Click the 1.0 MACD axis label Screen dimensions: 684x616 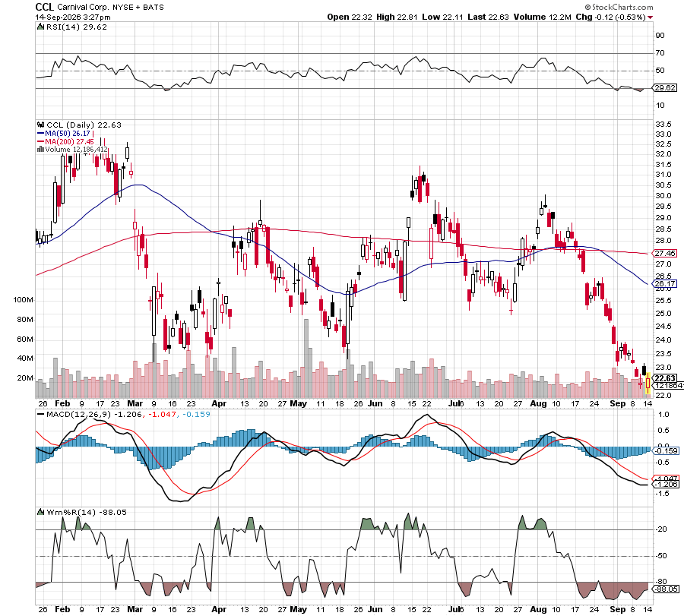tap(663, 415)
